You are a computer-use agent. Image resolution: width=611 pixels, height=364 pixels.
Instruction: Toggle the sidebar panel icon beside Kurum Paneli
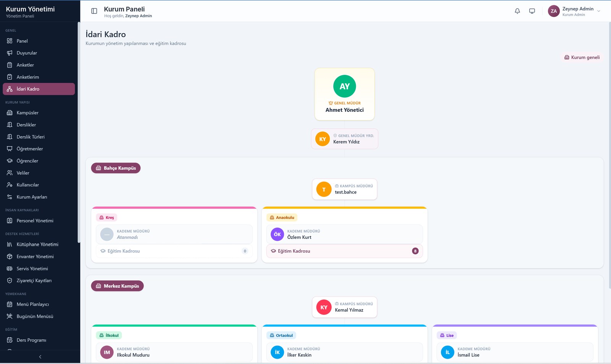coord(94,11)
